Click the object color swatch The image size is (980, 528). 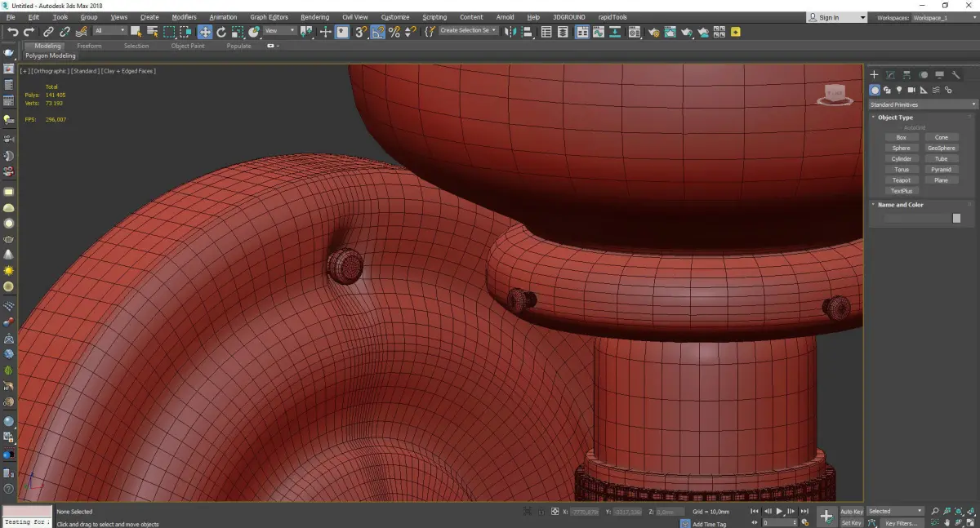[x=956, y=218]
